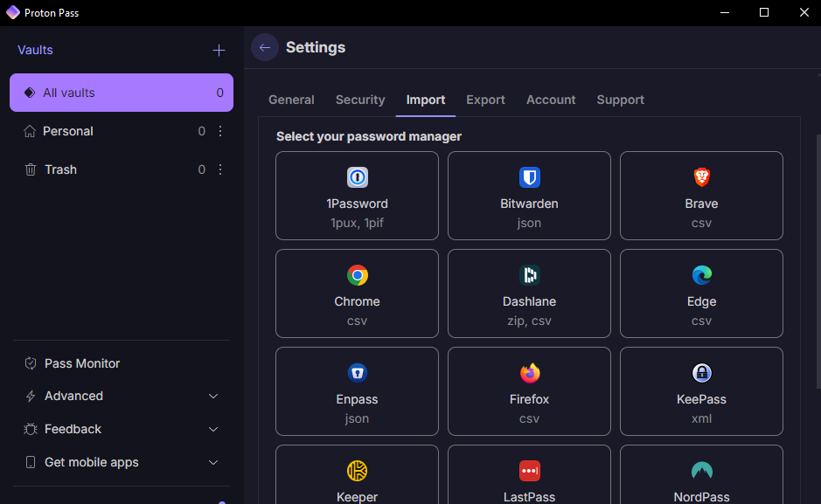The width and height of the screenshot is (821, 504).
Task: Click the LastPass red icon
Action: point(529,471)
